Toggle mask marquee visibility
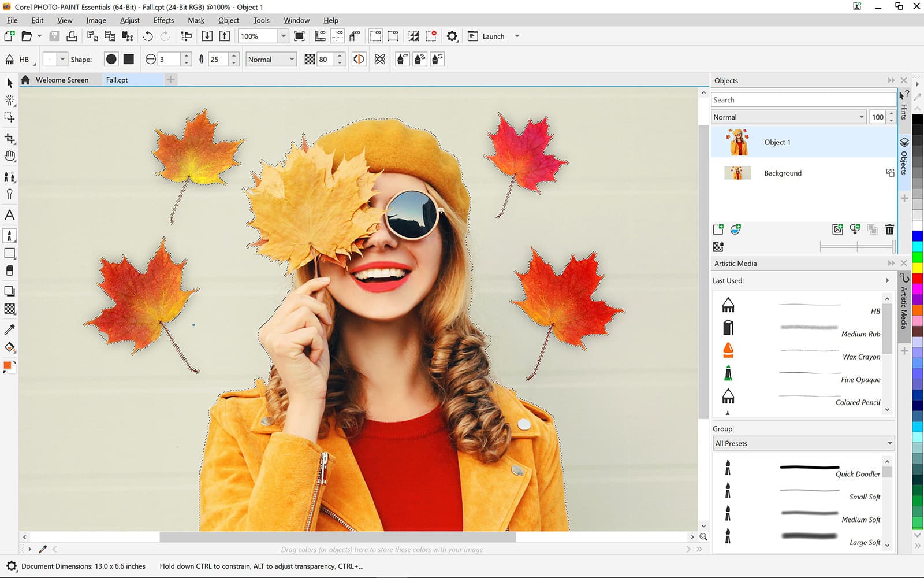Image resolution: width=924 pixels, height=578 pixels. coord(375,36)
